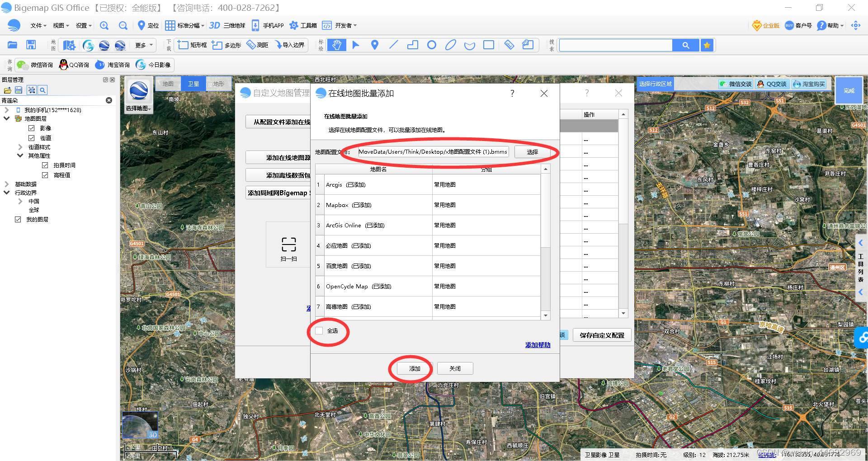Collapse the 地图图层 tree node
Viewport: 868px width, 461px height.
pos(7,118)
